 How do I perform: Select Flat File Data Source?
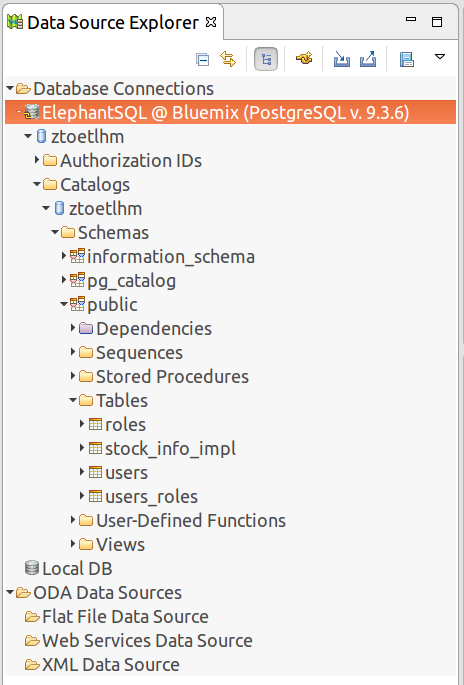[x=125, y=617]
